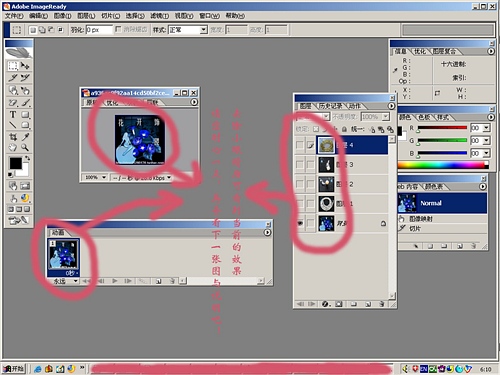Viewport: 500px width, 375px height.
Task: Click the black foreground color swatch
Action: [x=15, y=163]
